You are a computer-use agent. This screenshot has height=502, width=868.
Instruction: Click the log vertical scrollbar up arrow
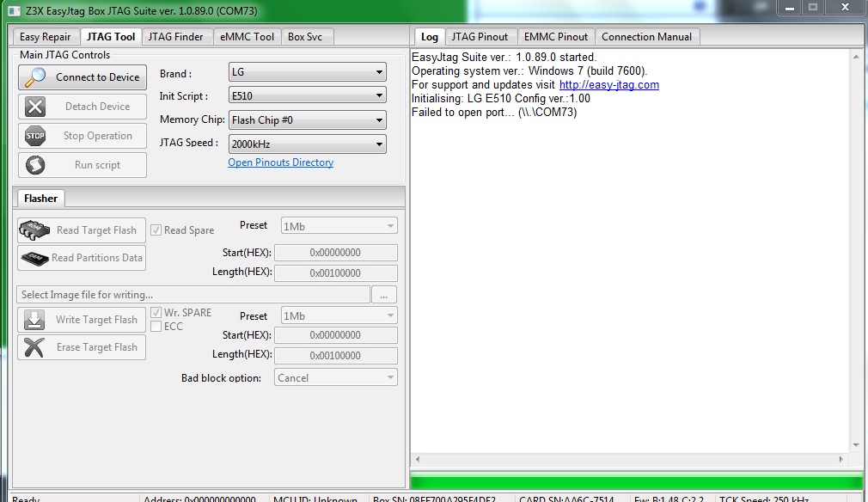tap(856, 57)
